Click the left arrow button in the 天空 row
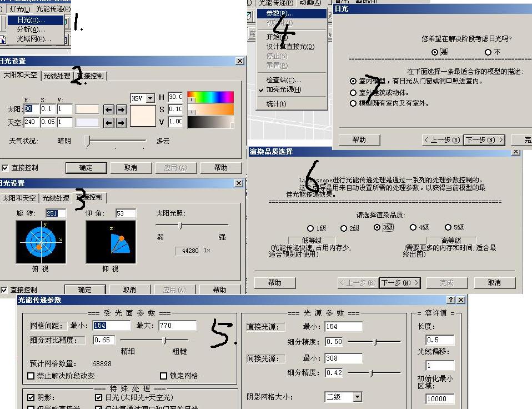Screen dimensions: 532x409 click(x=109, y=122)
